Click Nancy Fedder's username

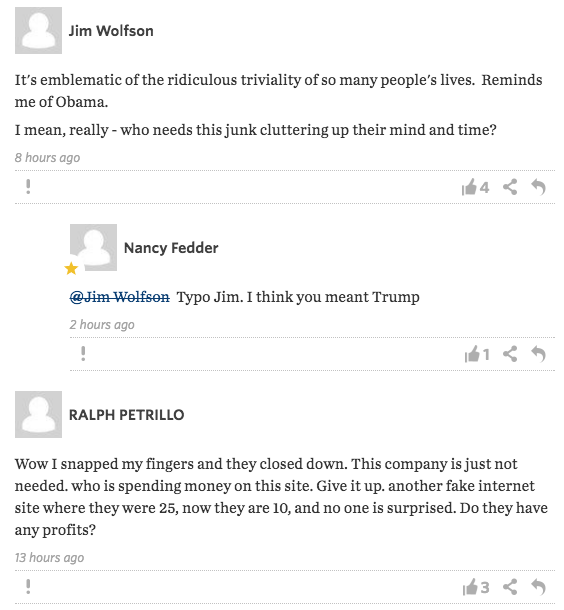pyautogui.click(x=171, y=248)
